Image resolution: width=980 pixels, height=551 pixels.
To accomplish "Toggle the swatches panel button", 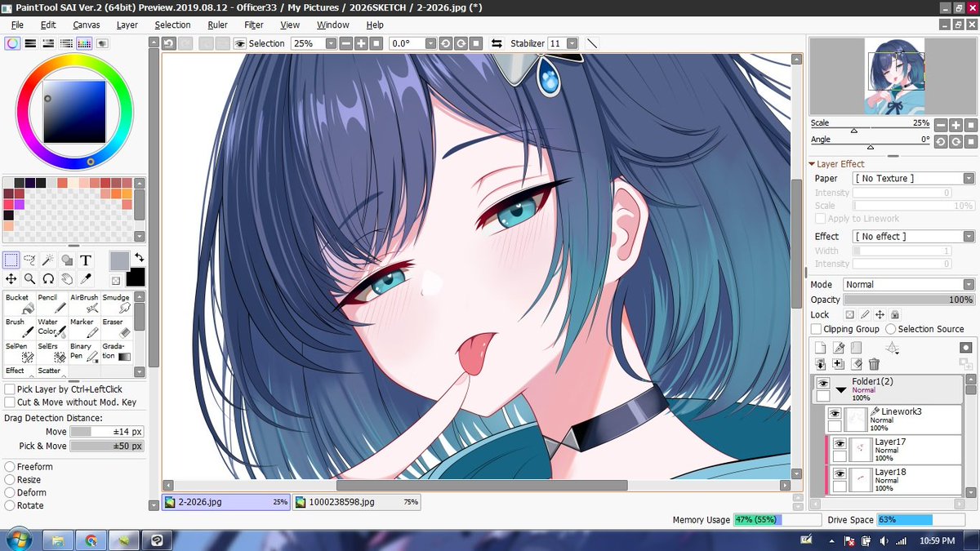I will click(x=84, y=43).
